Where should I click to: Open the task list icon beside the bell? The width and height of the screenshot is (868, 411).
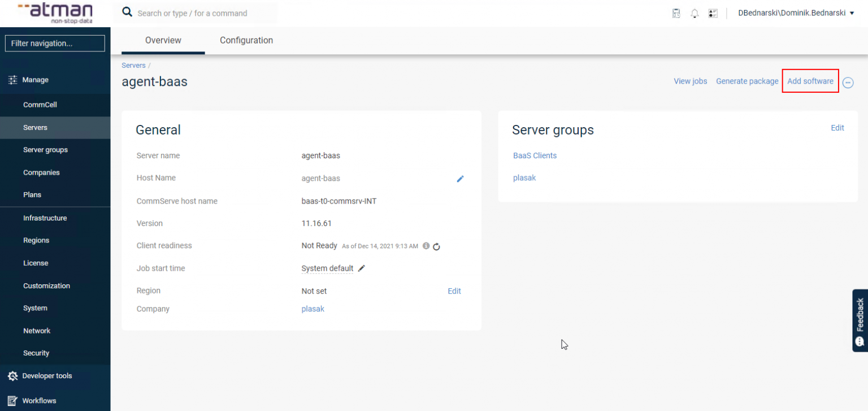click(713, 14)
